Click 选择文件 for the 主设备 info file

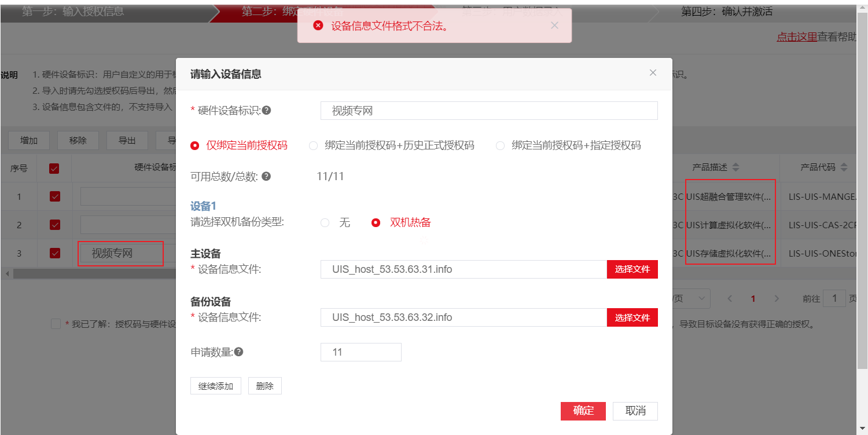(632, 269)
